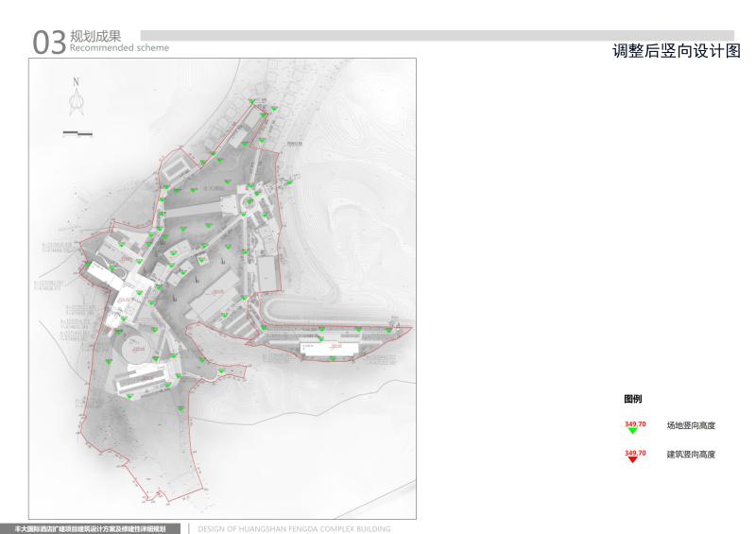Select the "建筑竖向高度" legend label

tap(690, 455)
